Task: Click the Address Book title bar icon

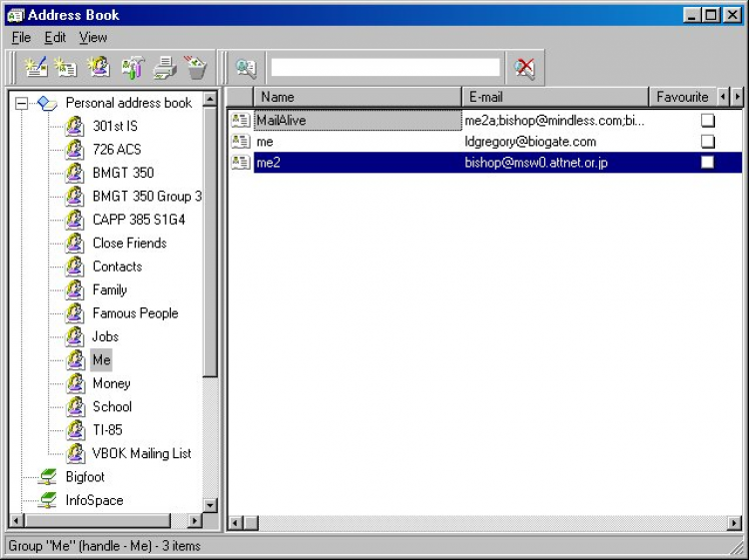Action: 16,15
